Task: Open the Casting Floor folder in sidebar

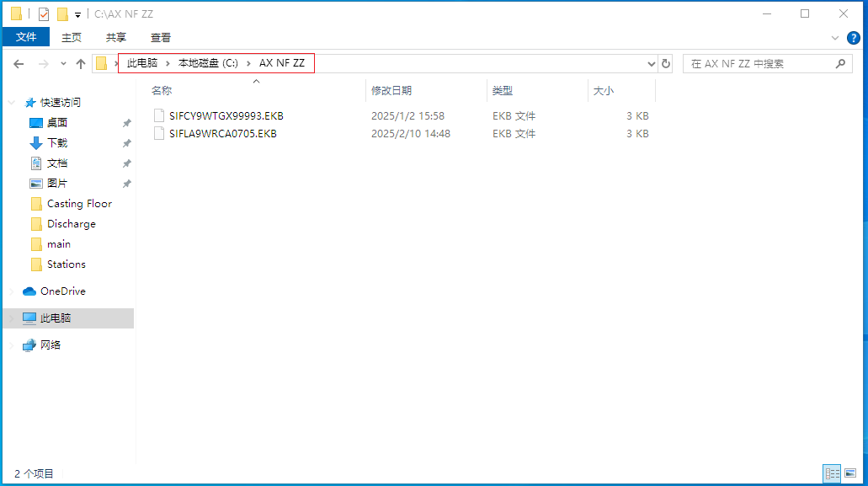Action: (79, 204)
